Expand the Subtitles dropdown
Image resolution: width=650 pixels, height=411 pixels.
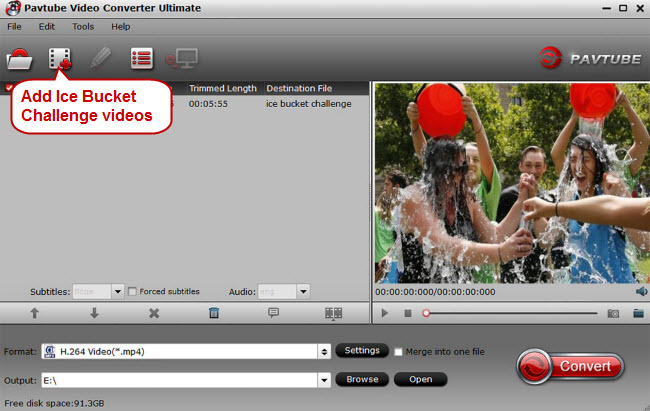pos(118,292)
